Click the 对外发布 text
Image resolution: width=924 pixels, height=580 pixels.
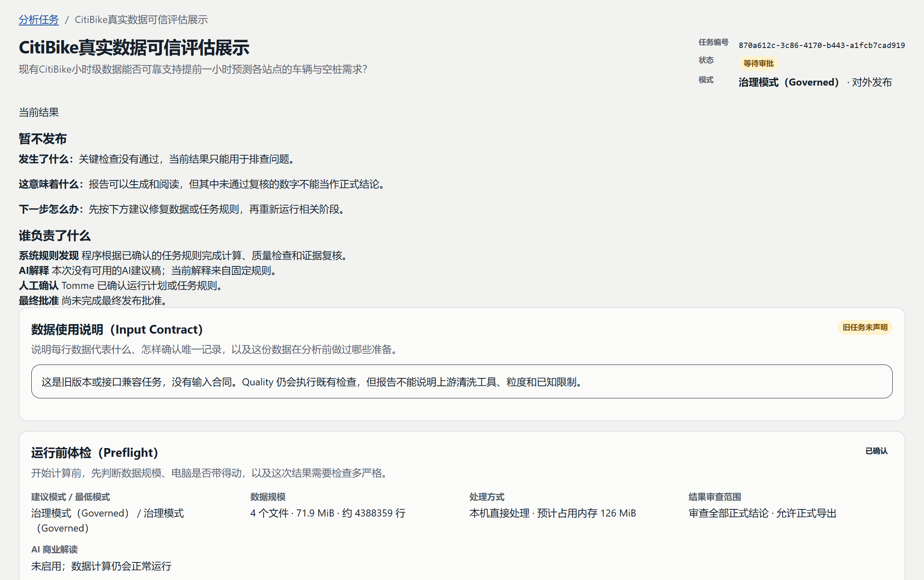coord(871,82)
